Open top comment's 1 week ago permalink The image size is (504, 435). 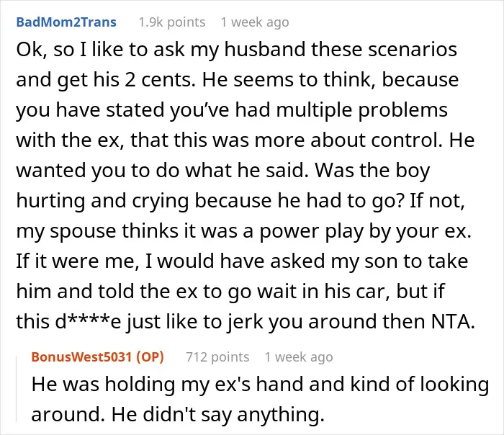[255, 22]
